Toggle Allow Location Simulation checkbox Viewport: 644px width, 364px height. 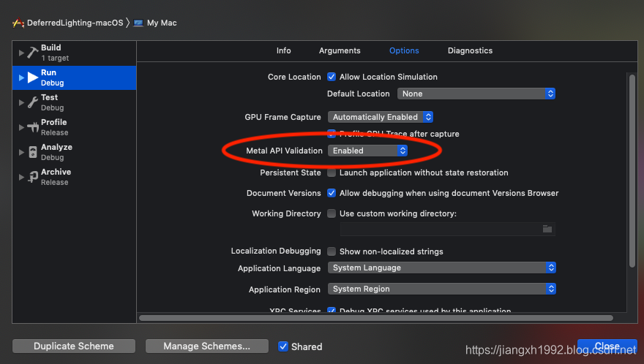(332, 77)
